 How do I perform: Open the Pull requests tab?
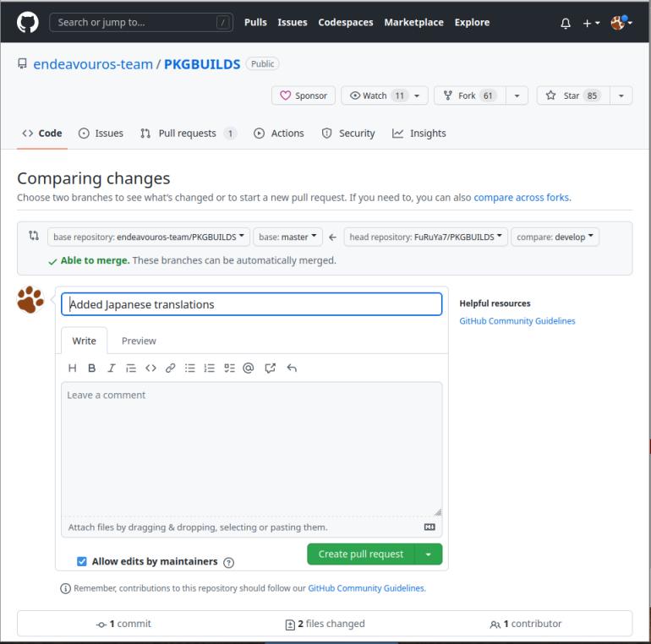188,134
